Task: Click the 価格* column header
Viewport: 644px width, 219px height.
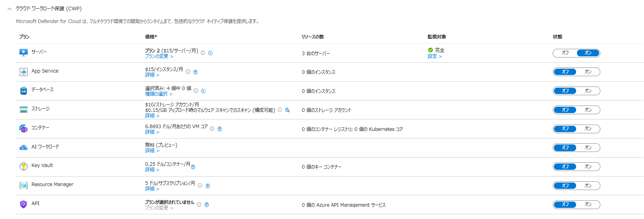Action: point(151,37)
